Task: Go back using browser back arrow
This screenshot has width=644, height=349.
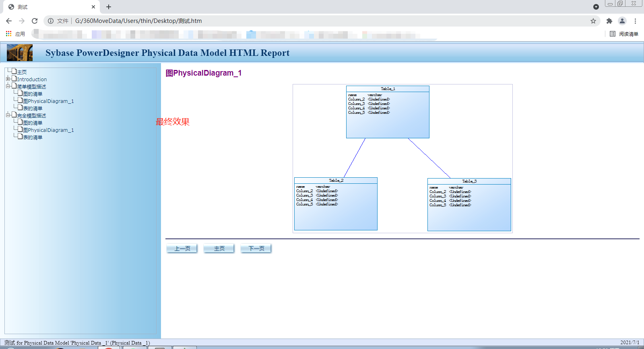Action: pos(9,21)
